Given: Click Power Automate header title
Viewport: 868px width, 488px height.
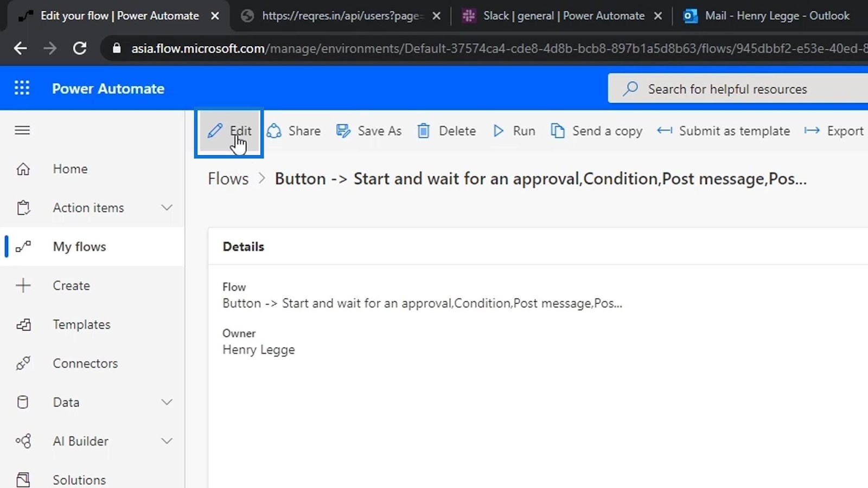Looking at the screenshot, I should coord(108,88).
